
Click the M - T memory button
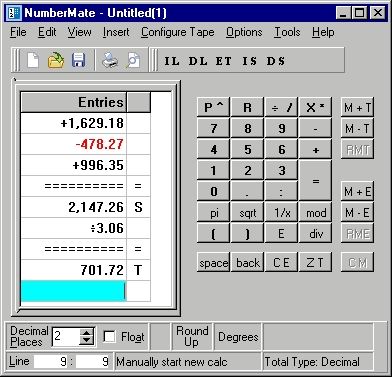357,128
